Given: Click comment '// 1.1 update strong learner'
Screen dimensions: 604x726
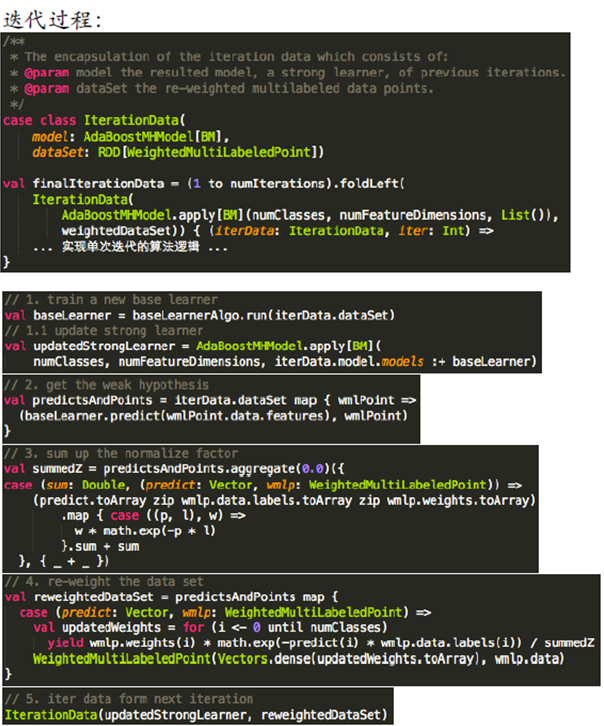Looking at the screenshot, I should [104, 331].
